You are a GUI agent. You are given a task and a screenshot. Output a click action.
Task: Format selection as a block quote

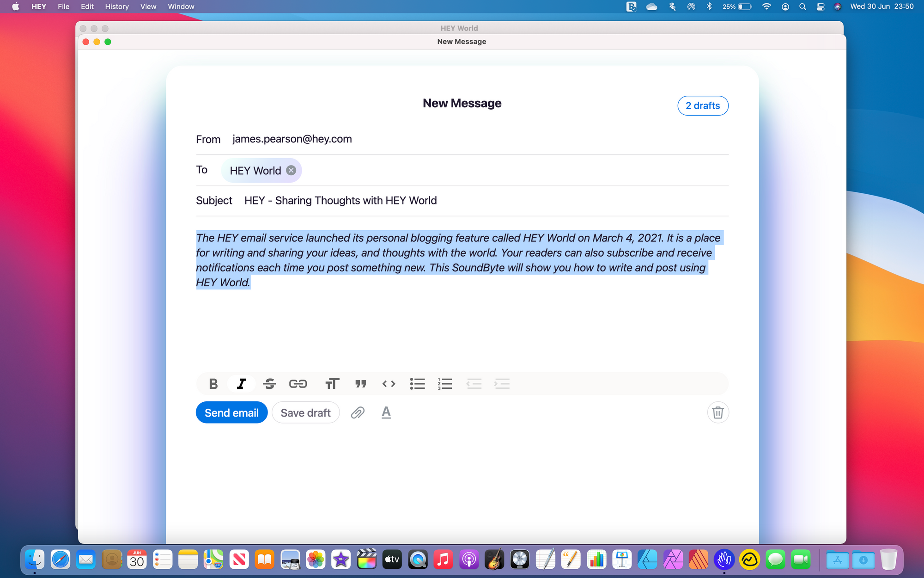pyautogui.click(x=361, y=383)
